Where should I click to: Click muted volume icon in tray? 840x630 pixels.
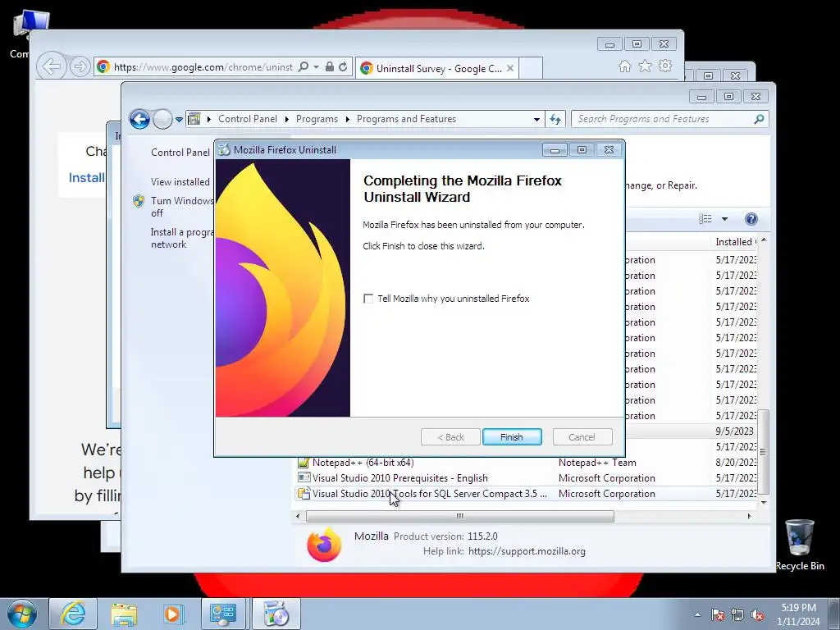coord(757,614)
